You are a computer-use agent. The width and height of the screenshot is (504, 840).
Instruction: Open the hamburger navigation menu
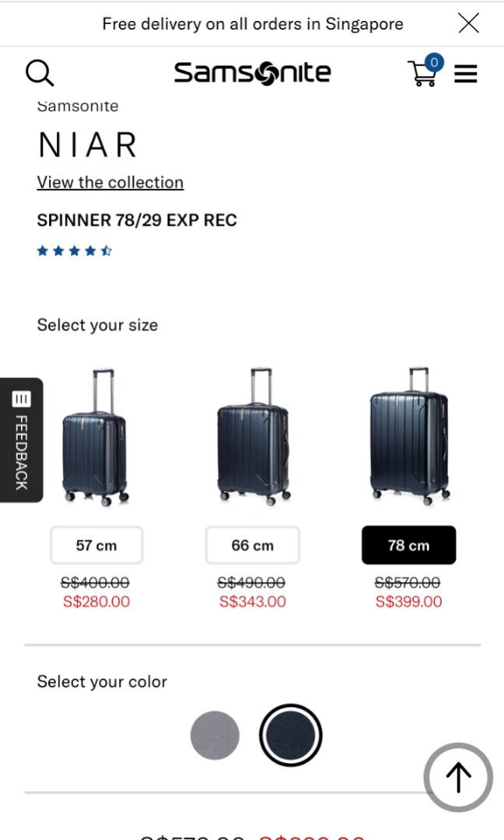(465, 73)
